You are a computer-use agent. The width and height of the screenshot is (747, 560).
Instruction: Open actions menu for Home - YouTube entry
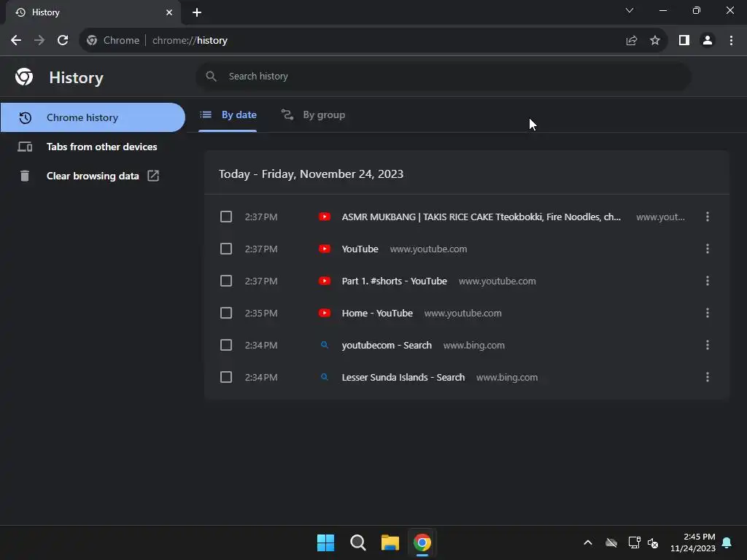(708, 314)
